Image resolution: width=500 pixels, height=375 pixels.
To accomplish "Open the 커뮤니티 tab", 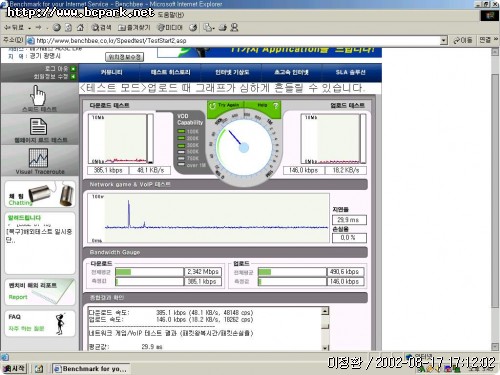I will click(111, 72).
